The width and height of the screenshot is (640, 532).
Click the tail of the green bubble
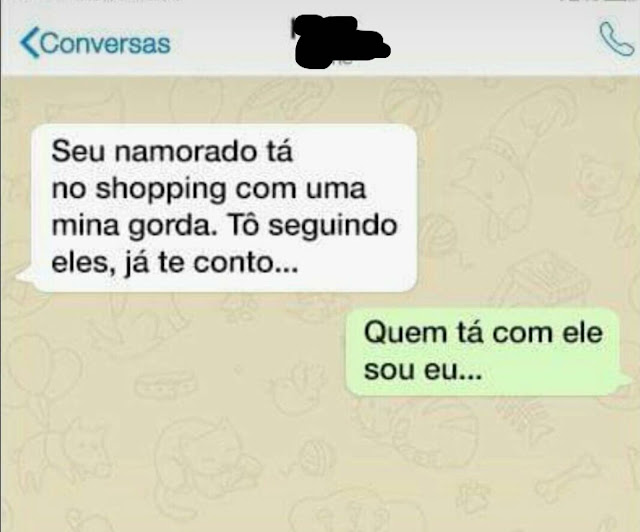(625, 379)
